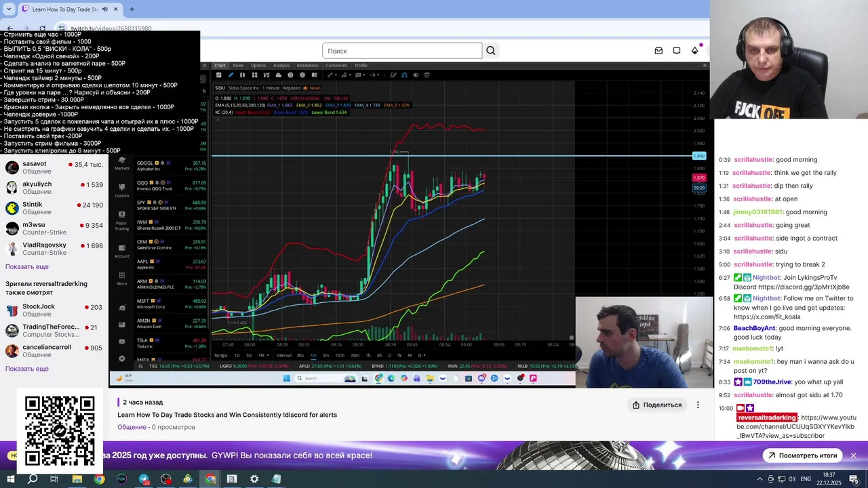Select the 1D range
The image size is (868, 488).
[x=237, y=355]
